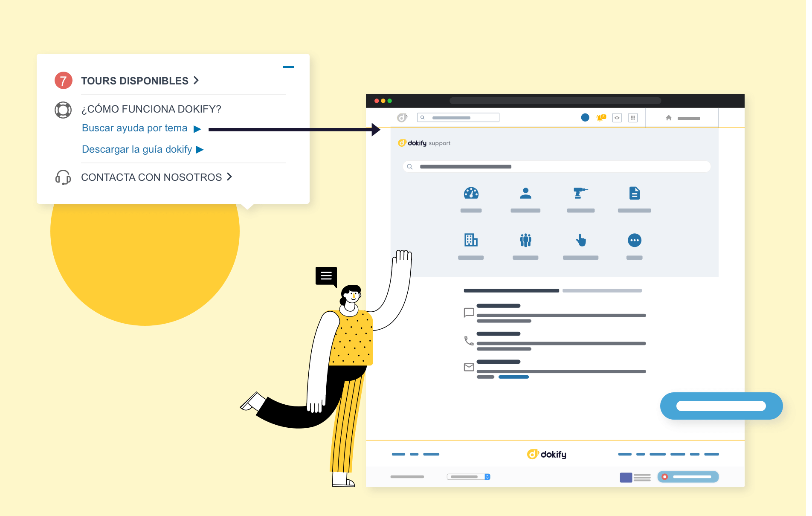Follow the Buscar ayuda por tema link
Image resolution: width=812 pixels, height=516 pixels.
(135, 128)
